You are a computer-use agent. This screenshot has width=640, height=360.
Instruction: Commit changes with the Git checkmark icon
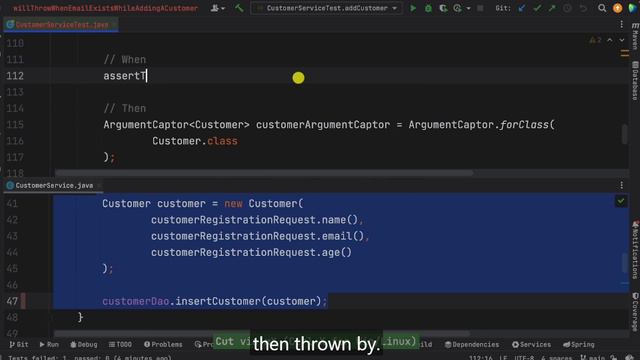[537, 8]
